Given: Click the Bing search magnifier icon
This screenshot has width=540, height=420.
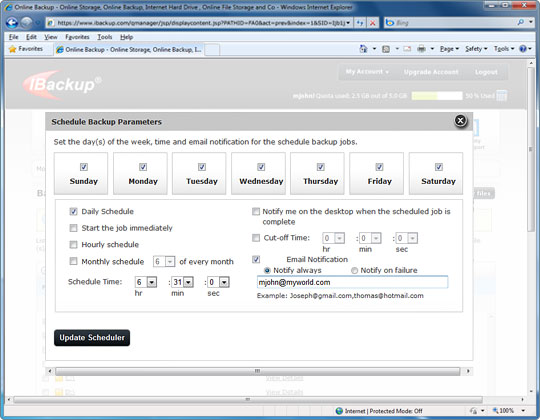Looking at the screenshot, I should 520,23.
